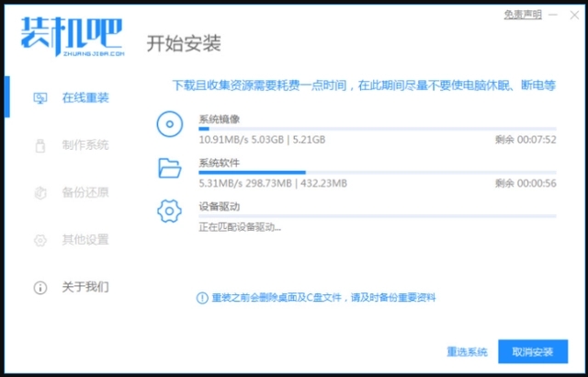Click the 取消安装 button
The image size is (588, 377).
coord(533,352)
